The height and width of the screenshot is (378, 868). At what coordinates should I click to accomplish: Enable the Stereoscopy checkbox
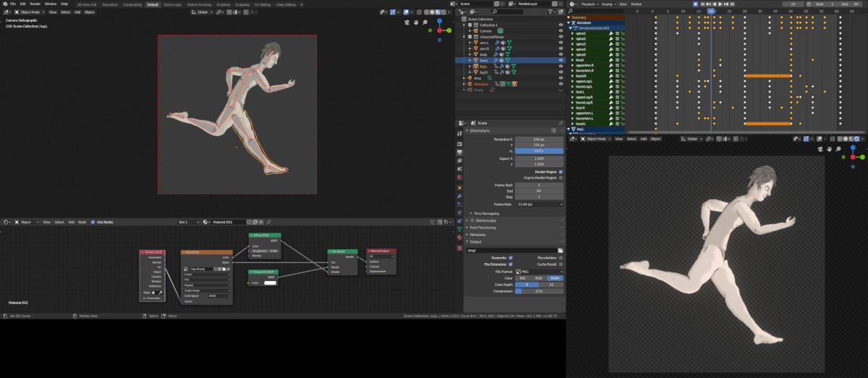[x=472, y=220]
